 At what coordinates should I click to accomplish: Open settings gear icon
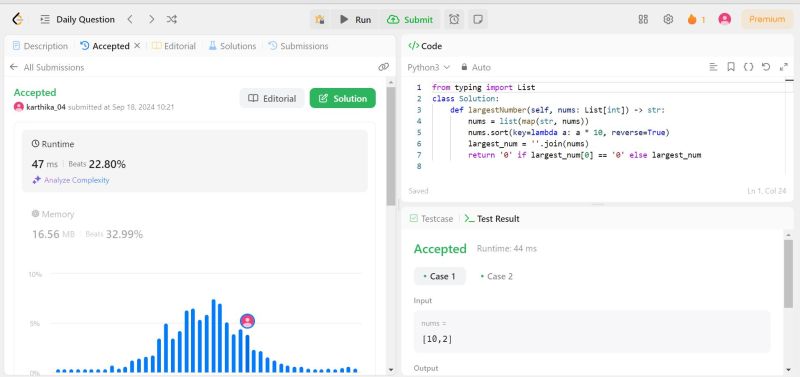(x=668, y=19)
